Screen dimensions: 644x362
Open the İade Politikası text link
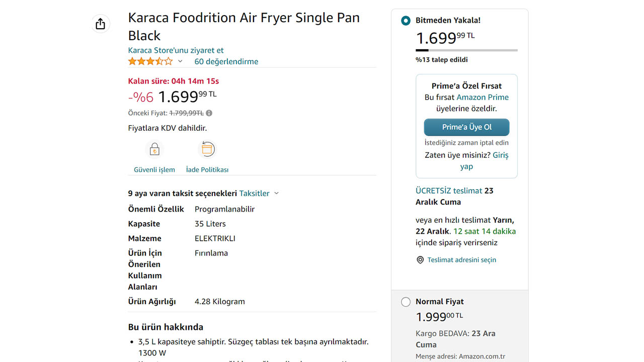(207, 169)
